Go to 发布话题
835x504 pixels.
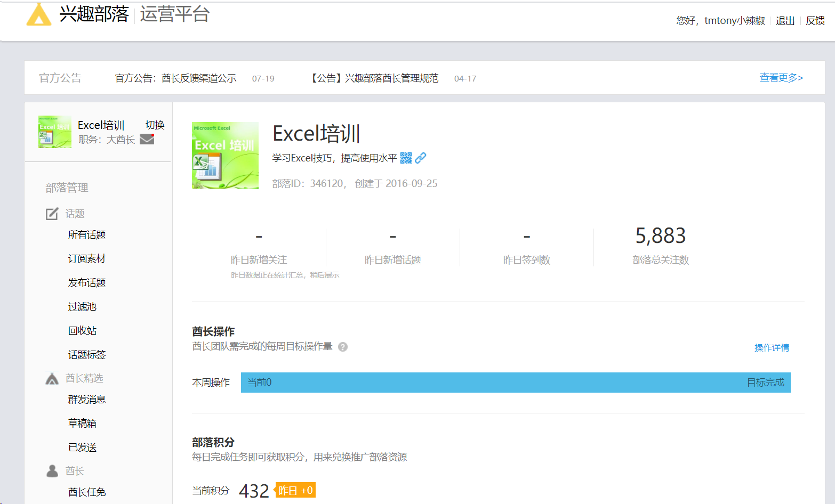(87, 283)
